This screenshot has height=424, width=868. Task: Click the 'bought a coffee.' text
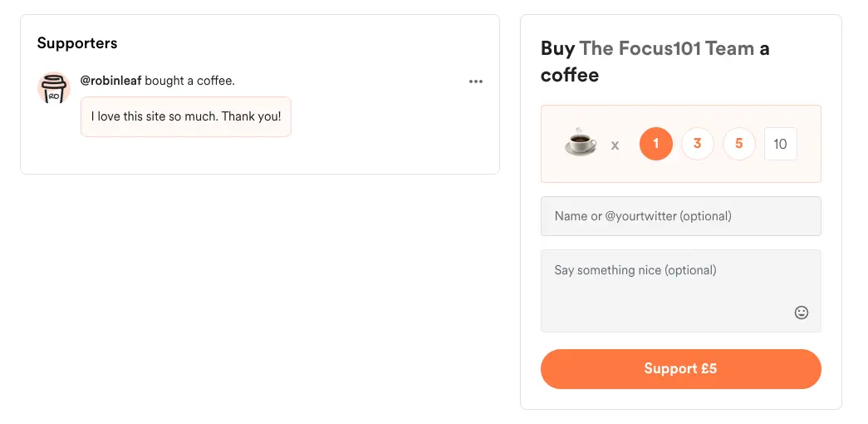tap(189, 81)
